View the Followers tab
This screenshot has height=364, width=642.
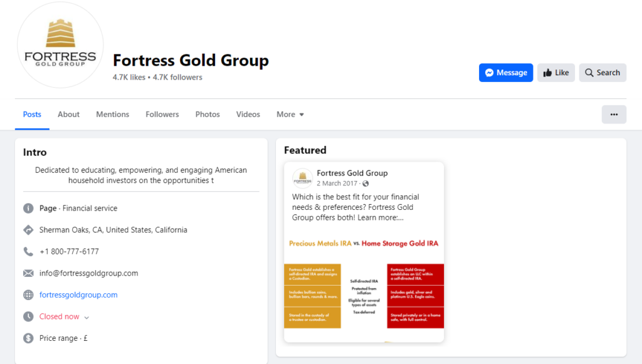point(162,115)
